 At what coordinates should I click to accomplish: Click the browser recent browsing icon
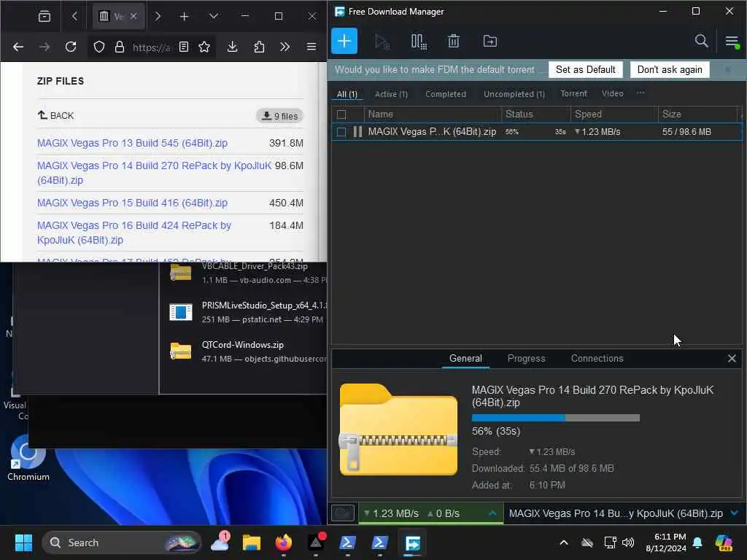point(44,17)
